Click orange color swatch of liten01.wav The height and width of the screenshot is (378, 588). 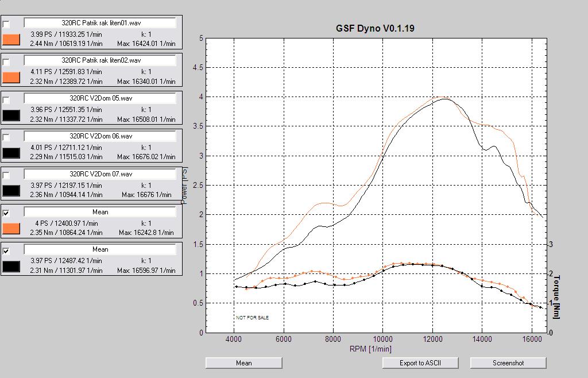click(11, 40)
